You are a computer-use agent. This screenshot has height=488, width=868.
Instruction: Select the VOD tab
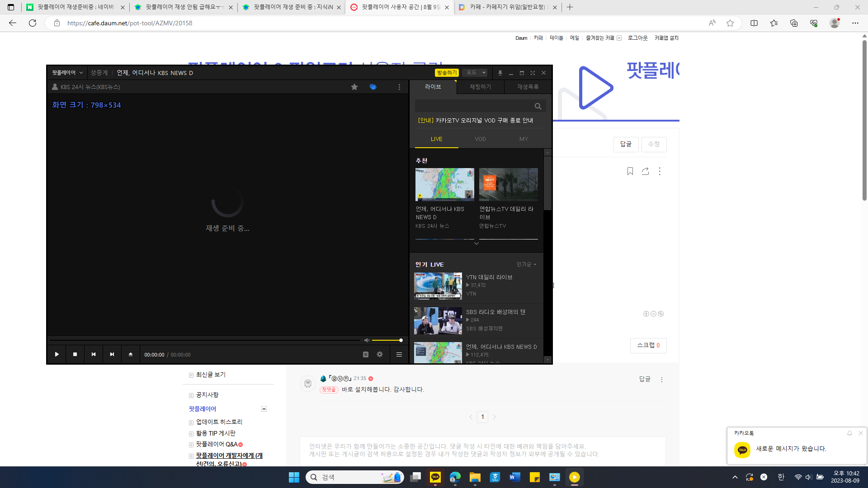pos(480,139)
